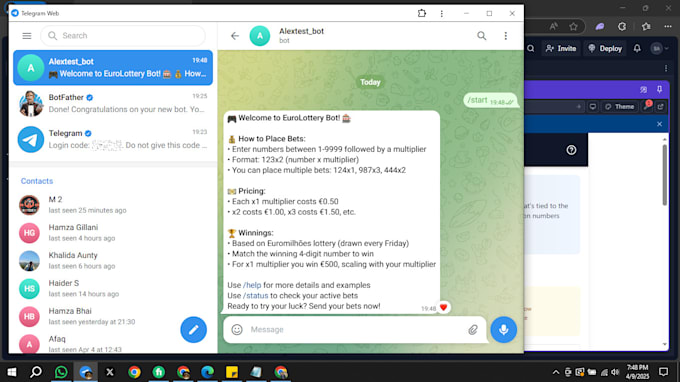Open the emoji picker in message box
This screenshot has height=382, width=680.
click(x=237, y=330)
